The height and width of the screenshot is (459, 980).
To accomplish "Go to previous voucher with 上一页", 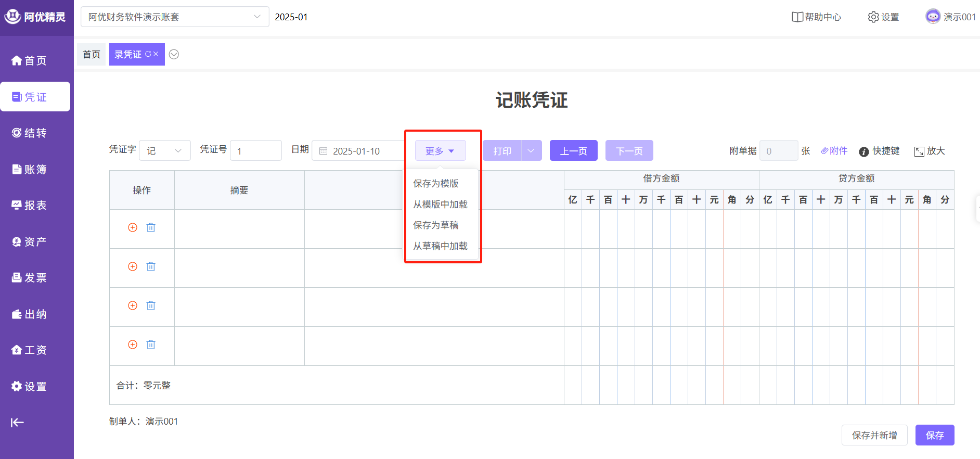I will tap(573, 151).
